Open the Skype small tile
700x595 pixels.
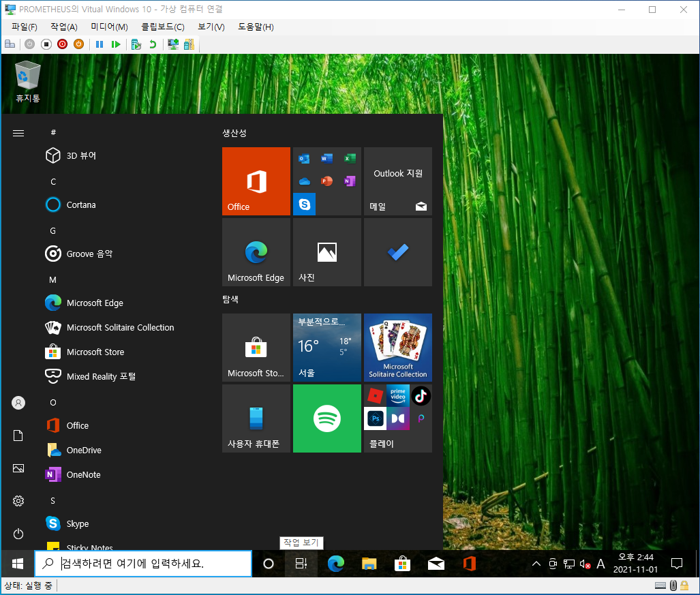305,204
